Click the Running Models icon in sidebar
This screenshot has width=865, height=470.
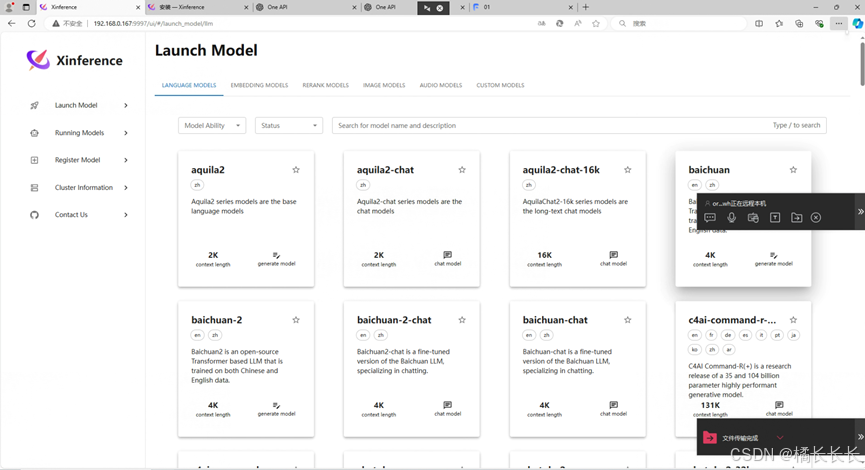point(34,133)
